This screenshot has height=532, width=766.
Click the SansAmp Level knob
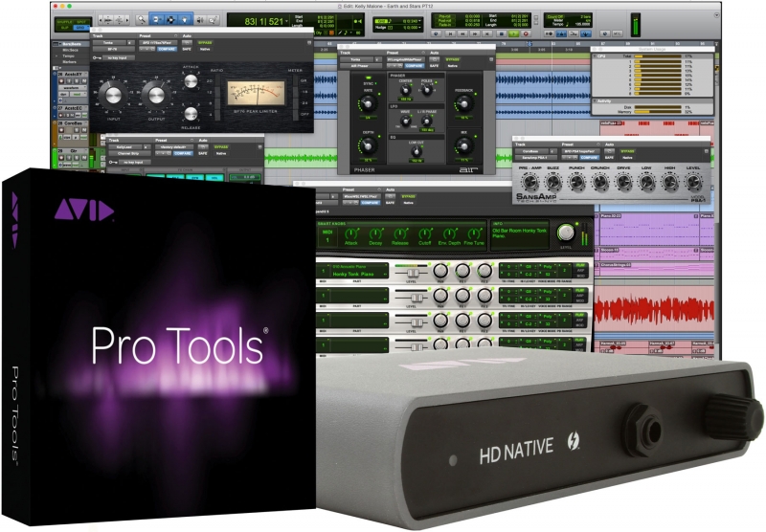pyautogui.click(x=693, y=182)
